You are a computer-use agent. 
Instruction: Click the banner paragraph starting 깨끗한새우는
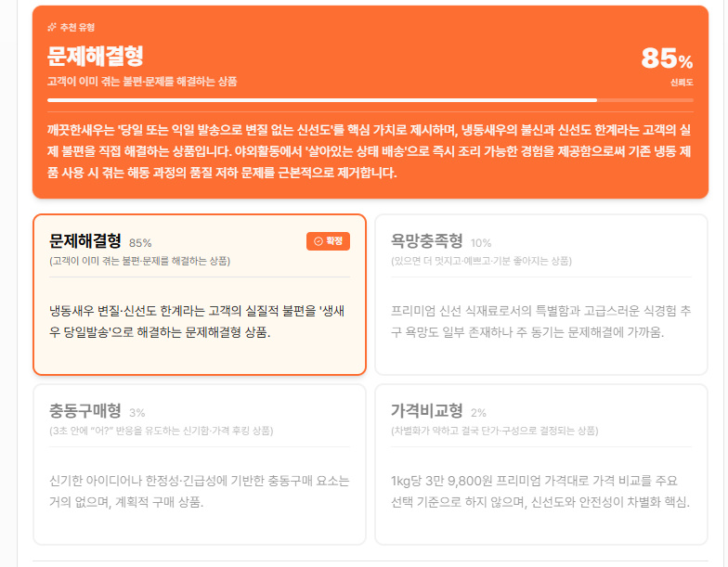pyautogui.click(x=370, y=151)
